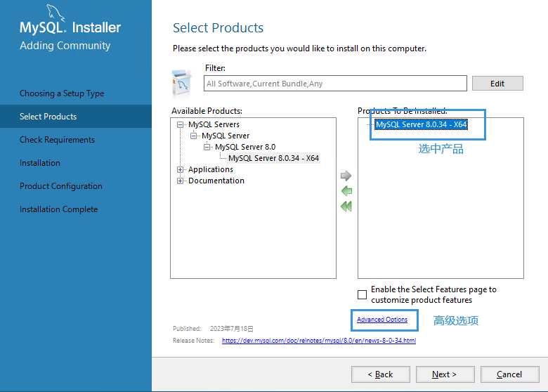Open Check Requirements sidebar step

57,140
